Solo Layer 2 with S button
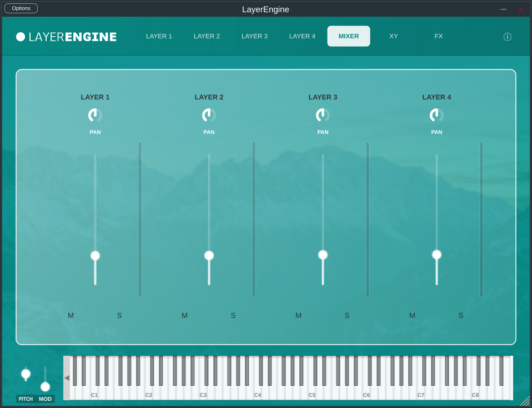 click(233, 316)
